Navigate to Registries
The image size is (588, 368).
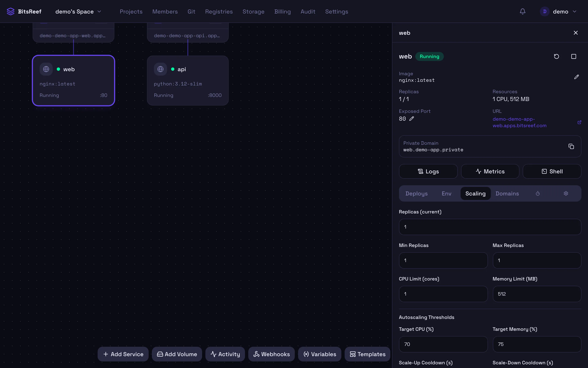(x=219, y=11)
